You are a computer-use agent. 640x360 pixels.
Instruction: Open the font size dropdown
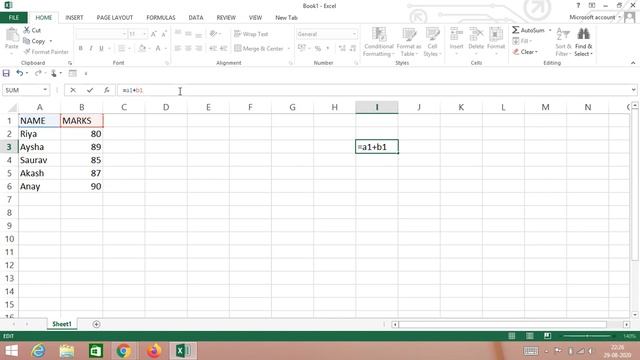pos(144,34)
